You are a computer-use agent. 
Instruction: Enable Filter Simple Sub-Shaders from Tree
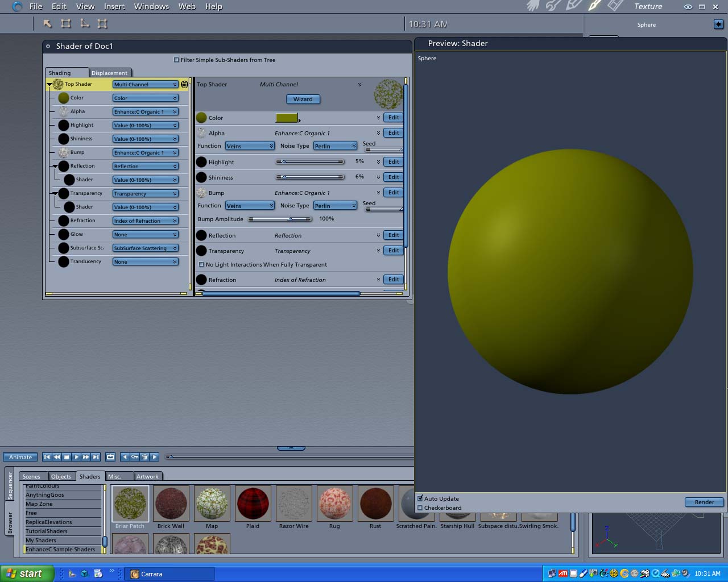(x=176, y=60)
